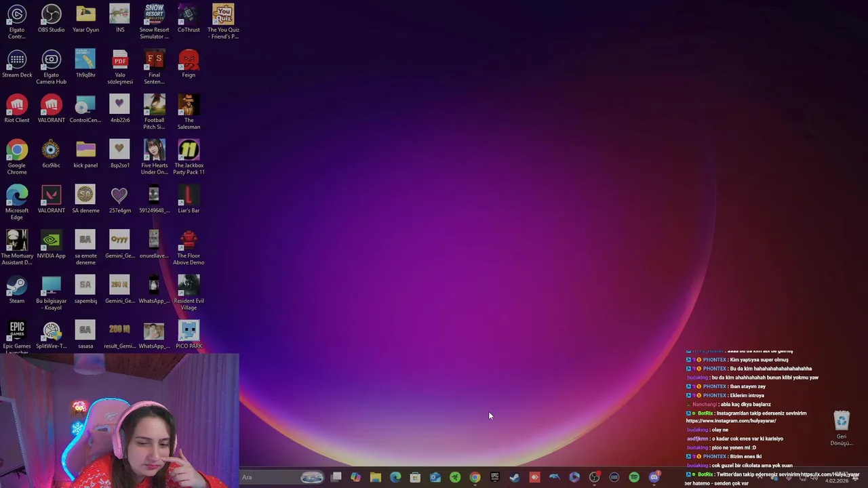Open File Explorer from the taskbar
This screenshot has width=868, height=488.
tap(375, 477)
